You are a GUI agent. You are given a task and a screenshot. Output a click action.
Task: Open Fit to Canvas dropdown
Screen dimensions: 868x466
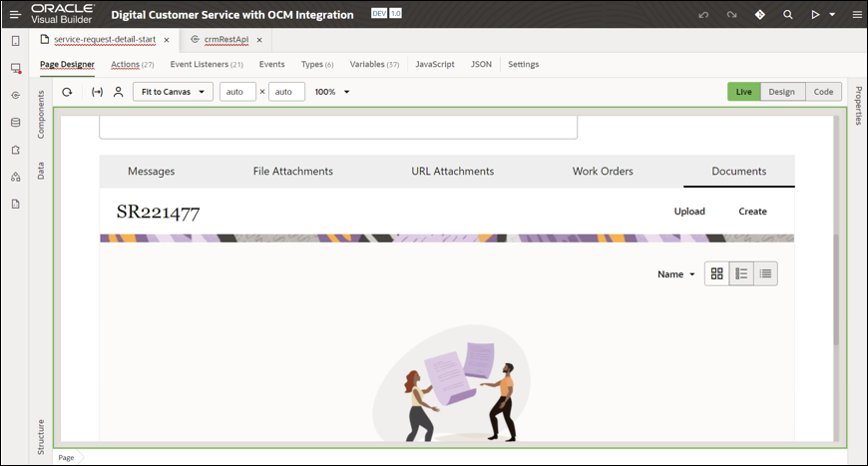[x=173, y=92]
